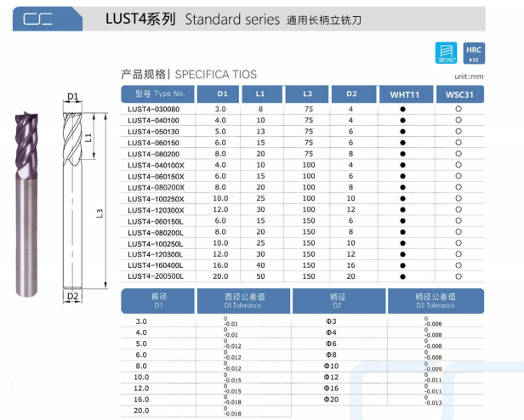Viewport: 524px width, 420px height.
Task: Select the WSC31 empty circle for LUST4-050130
Action: tap(458, 132)
